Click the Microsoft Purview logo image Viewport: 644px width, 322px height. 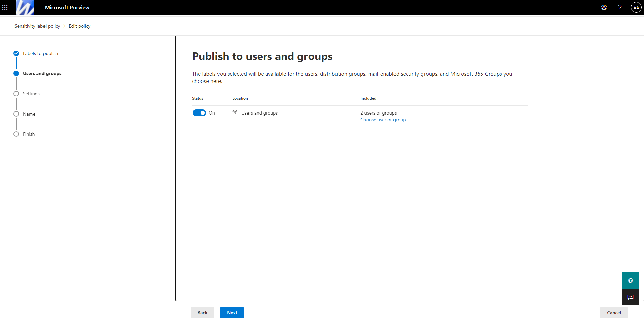click(25, 8)
